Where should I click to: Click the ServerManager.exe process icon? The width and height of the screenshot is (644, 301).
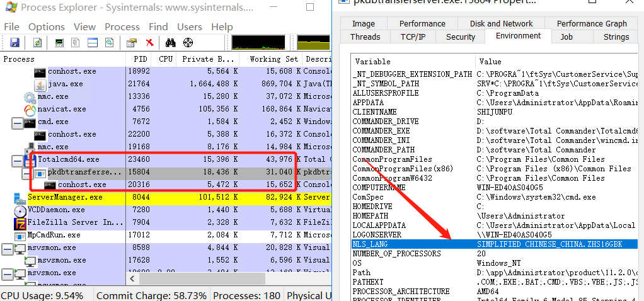(x=20, y=198)
